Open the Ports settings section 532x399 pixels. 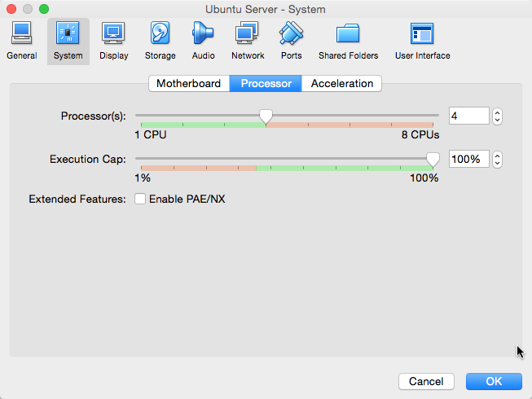pyautogui.click(x=291, y=41)
